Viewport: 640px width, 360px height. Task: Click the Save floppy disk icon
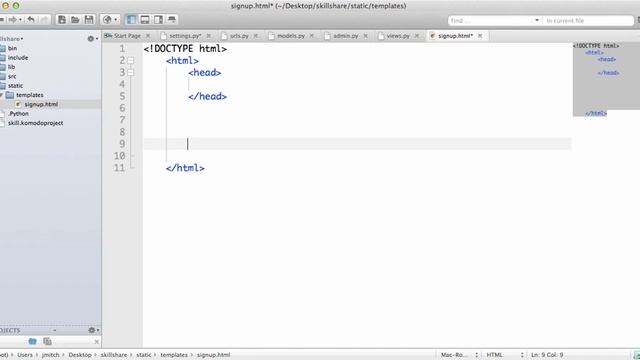click(x=89, y=20)
